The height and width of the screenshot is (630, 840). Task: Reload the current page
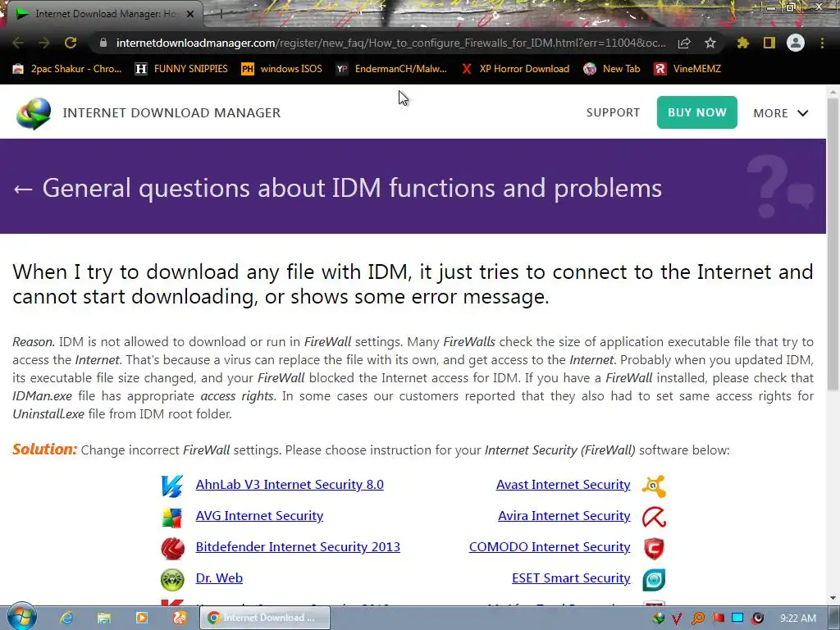[x=71, y=43]
